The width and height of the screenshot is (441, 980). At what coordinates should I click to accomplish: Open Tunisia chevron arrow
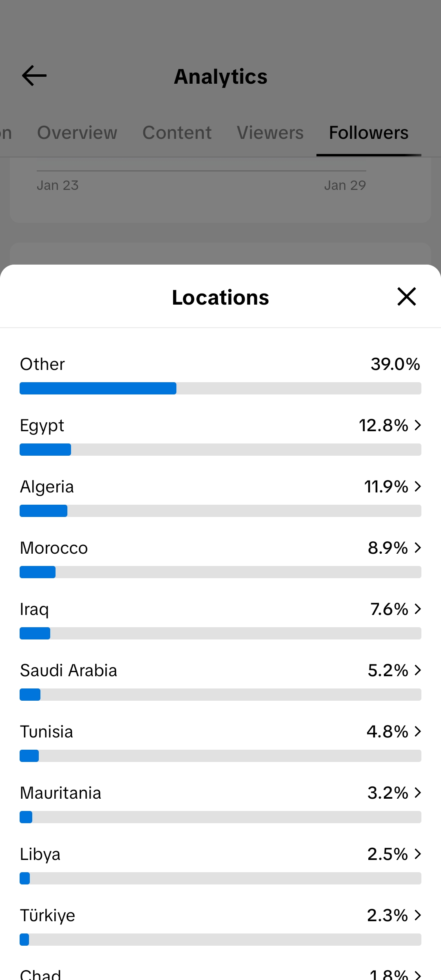click(x=418, y=732)
